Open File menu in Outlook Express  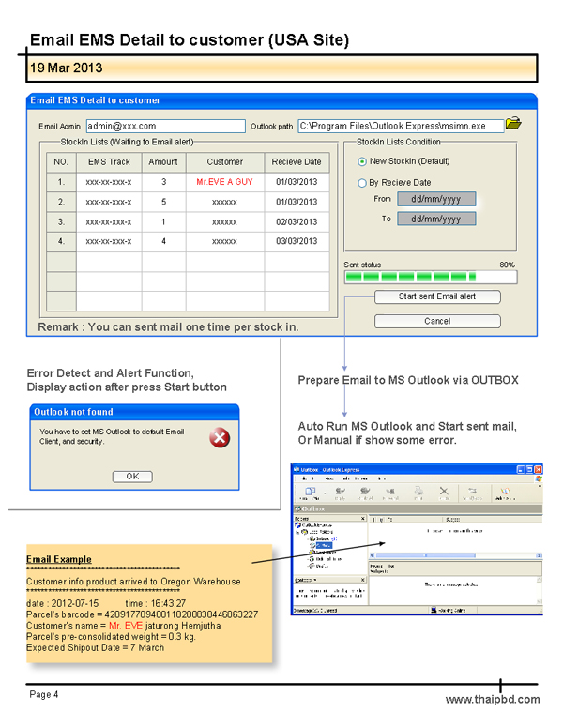(303, 478)
